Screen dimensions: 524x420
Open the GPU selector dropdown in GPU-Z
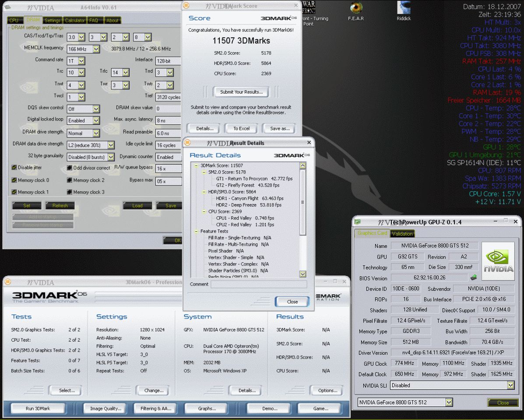tap(449, 402)
